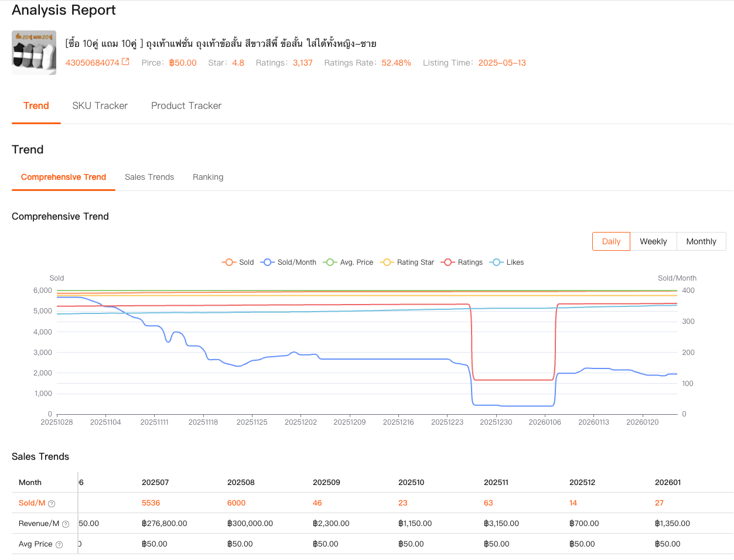
Task: Open the Ranking sub-tab
Action: [x=208, y=177]
